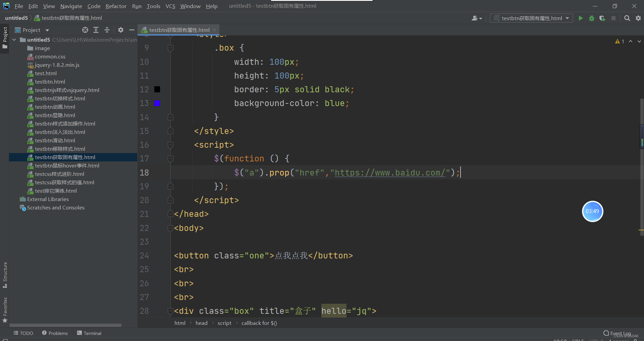This screenshot has height=341, width=644.
Task: Open testbtn动画.html file
Action: pyautogui.click(x=55, y=107)
